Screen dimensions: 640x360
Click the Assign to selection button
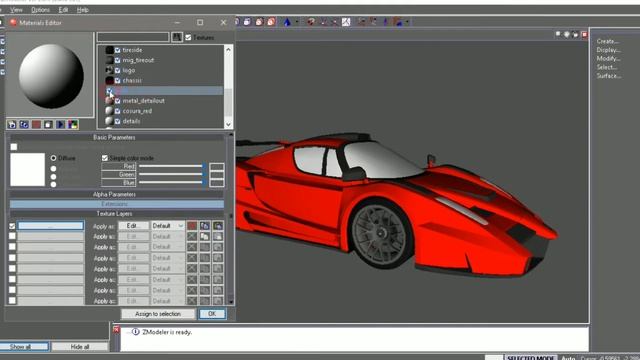click(x=158, y=314)
